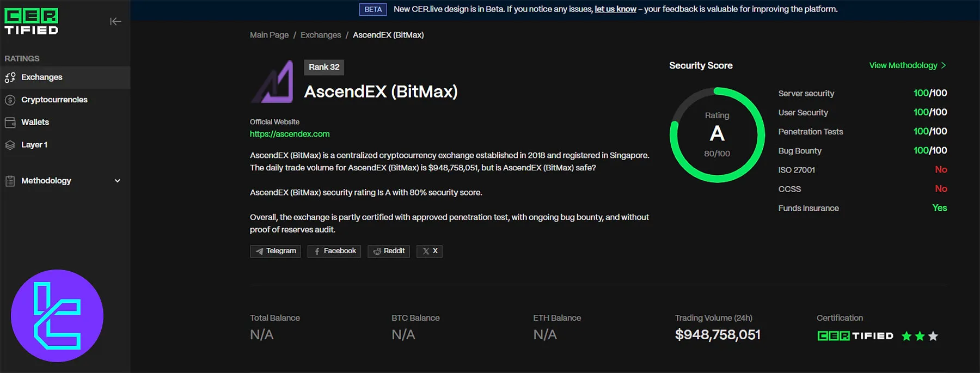Click the BTC Balance label

[x=415, y=318]
